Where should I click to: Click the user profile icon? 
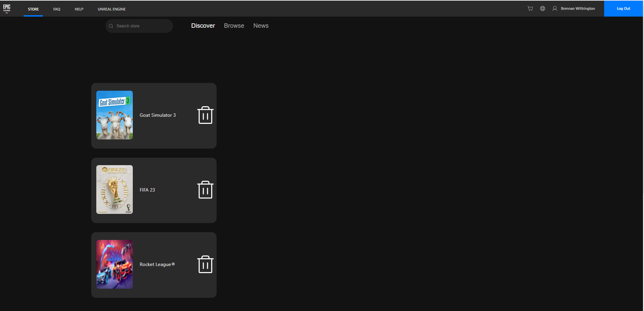pos(555,8)
